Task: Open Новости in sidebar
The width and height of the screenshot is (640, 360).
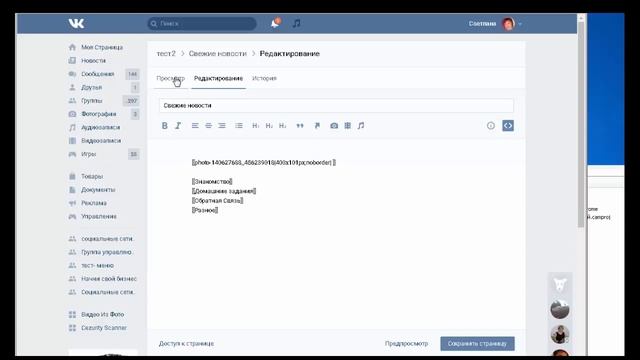Action: pyautogui.click(x=93, y=60)
